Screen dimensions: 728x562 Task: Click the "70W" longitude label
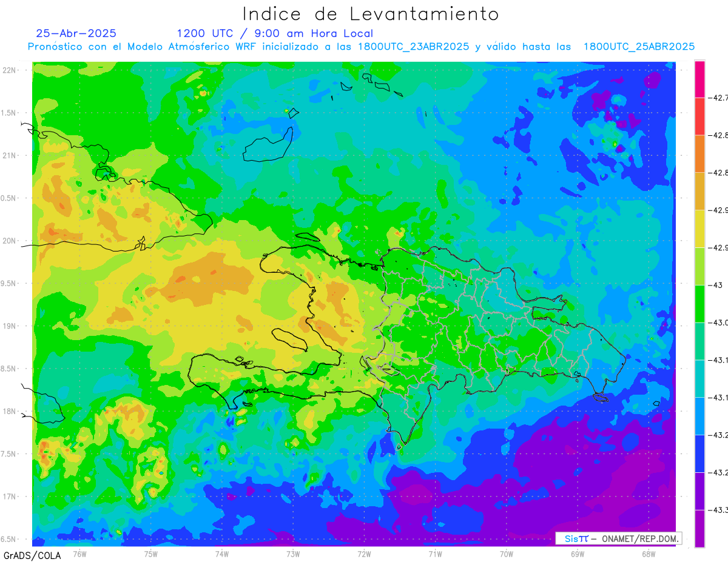(507, 554)
